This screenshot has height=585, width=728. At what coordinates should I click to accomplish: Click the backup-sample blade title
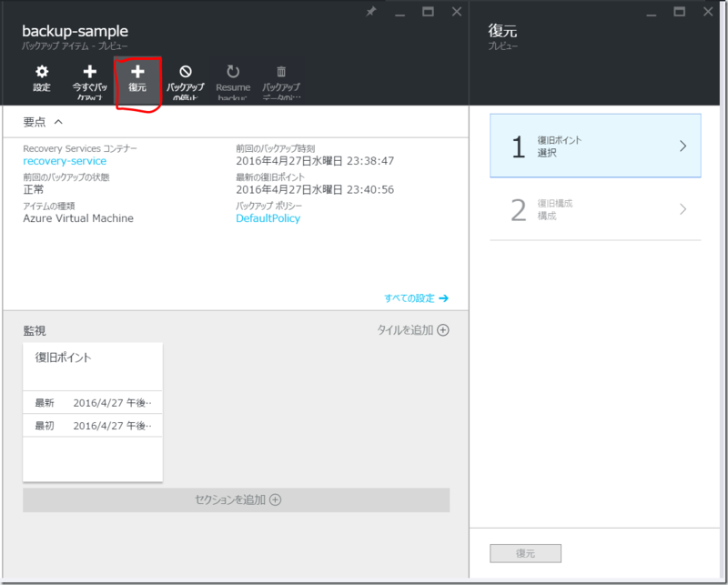pos(76,31)
